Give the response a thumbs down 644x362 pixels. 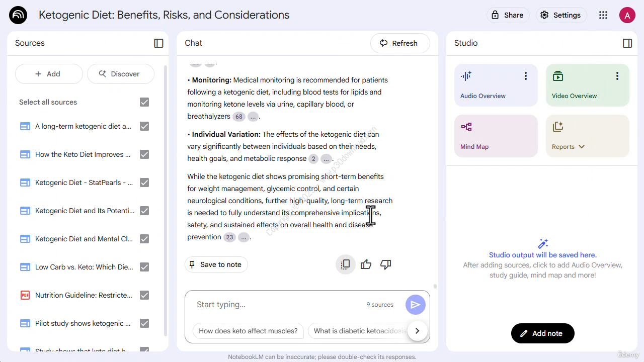[x=386, y=264]
